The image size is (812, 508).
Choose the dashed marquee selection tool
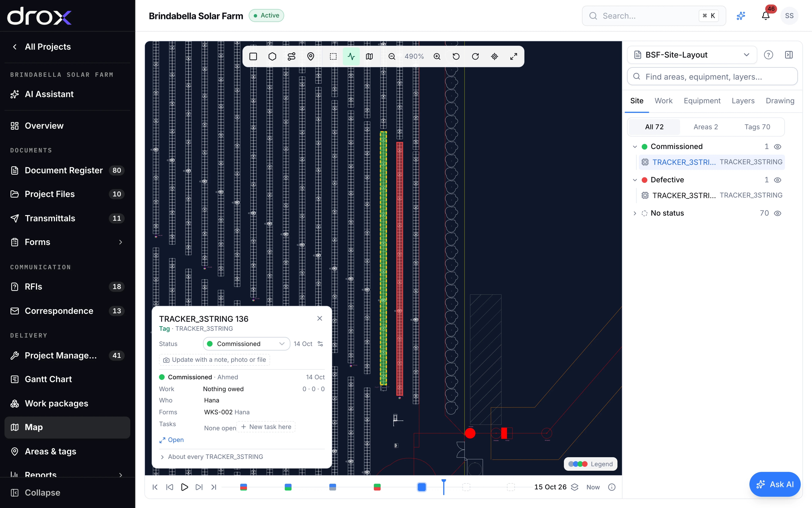coord(333,57)
